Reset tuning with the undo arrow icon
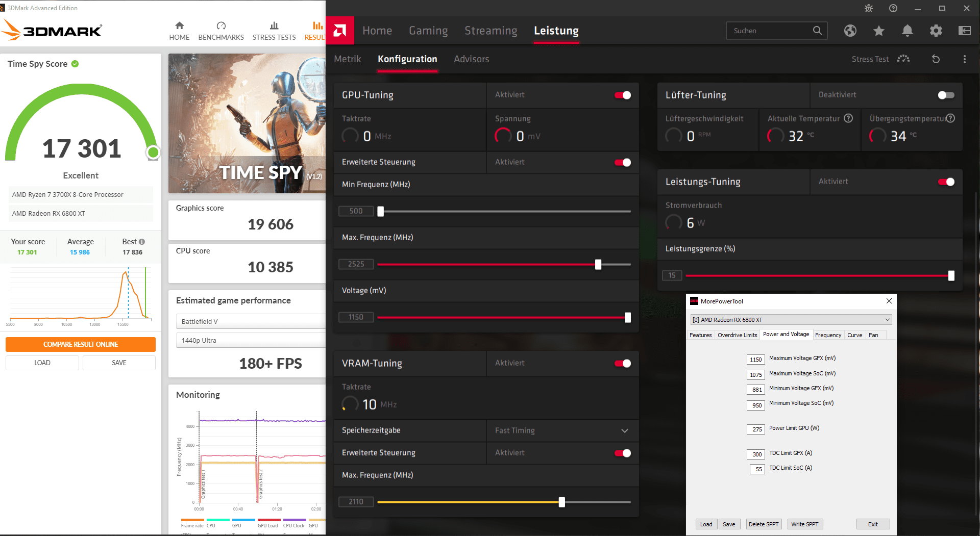 point(936,59)
